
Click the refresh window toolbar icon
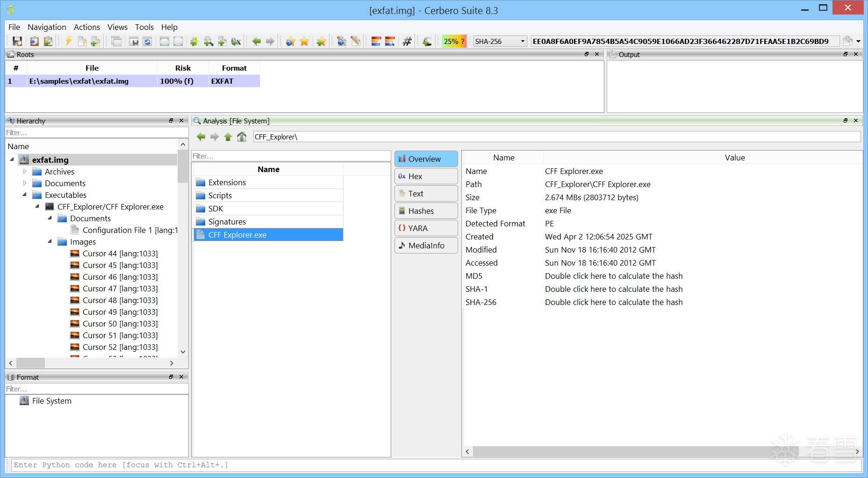(x=147, y=41)
